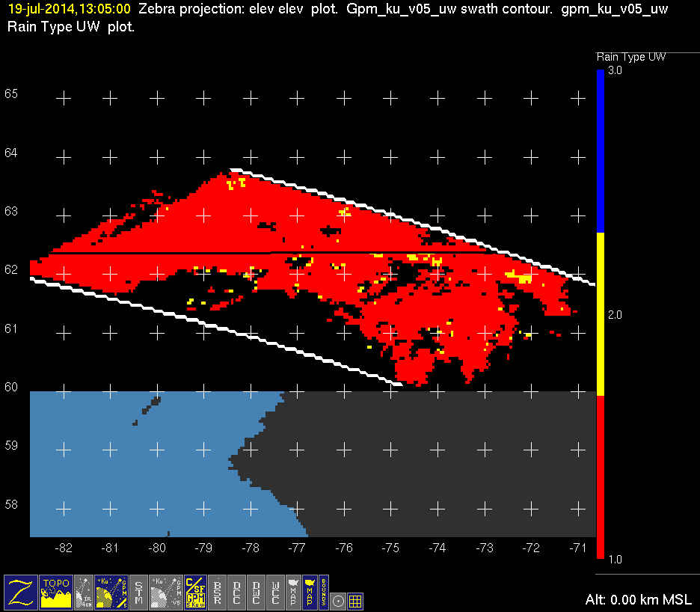Enable the BSR rain type icon
This screenshot has height=612, width=700.
click(x=217, y=591)
